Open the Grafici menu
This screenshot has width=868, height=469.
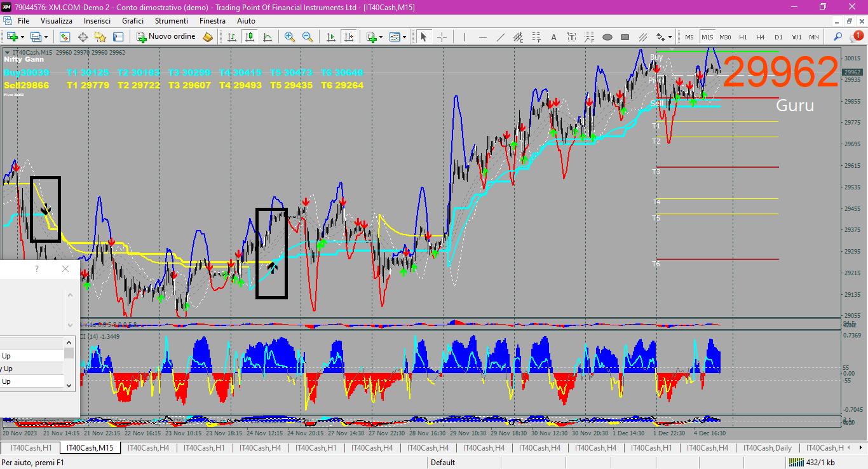pyautogui.click(x=133, y=21)
